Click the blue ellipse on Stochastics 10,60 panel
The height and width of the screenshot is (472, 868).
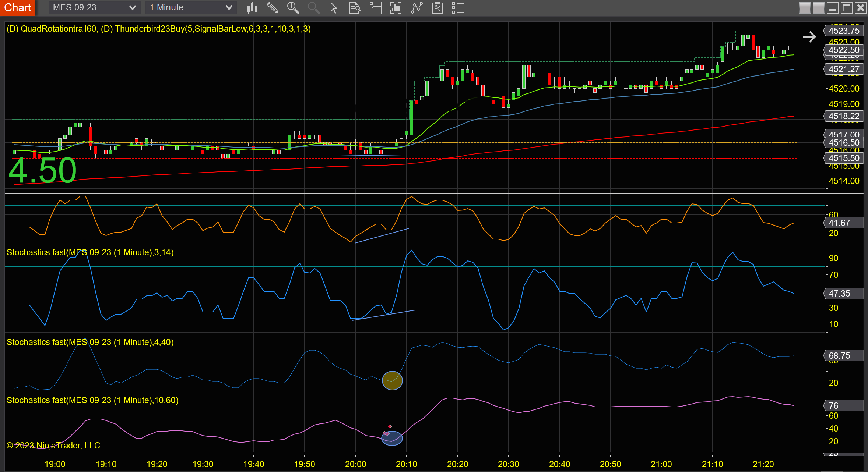[392, 438]
